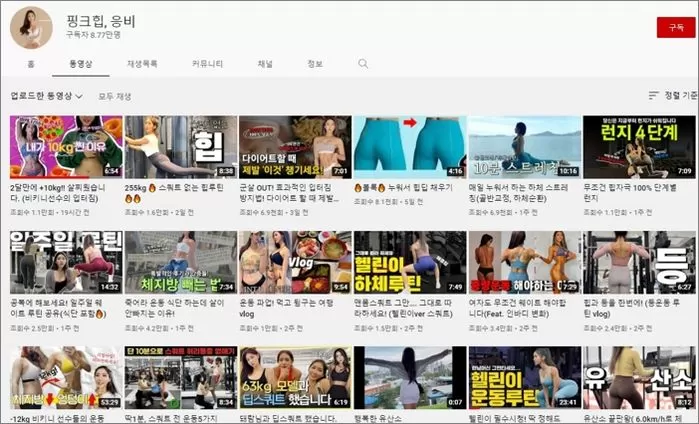Click title 죽어라 운동 식단 하는데
This screenshot has width=699, height=424.
click(x=174, y=308)
